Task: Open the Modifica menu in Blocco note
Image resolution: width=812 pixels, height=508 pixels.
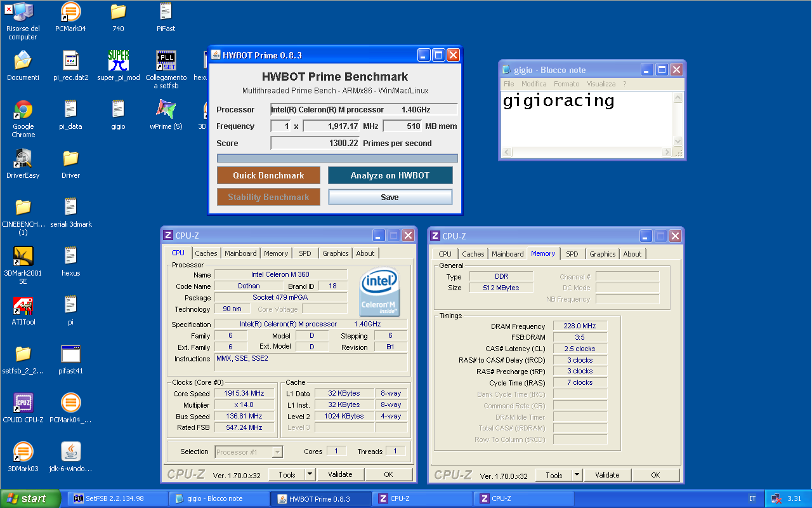Action: (x=534, y=84)
